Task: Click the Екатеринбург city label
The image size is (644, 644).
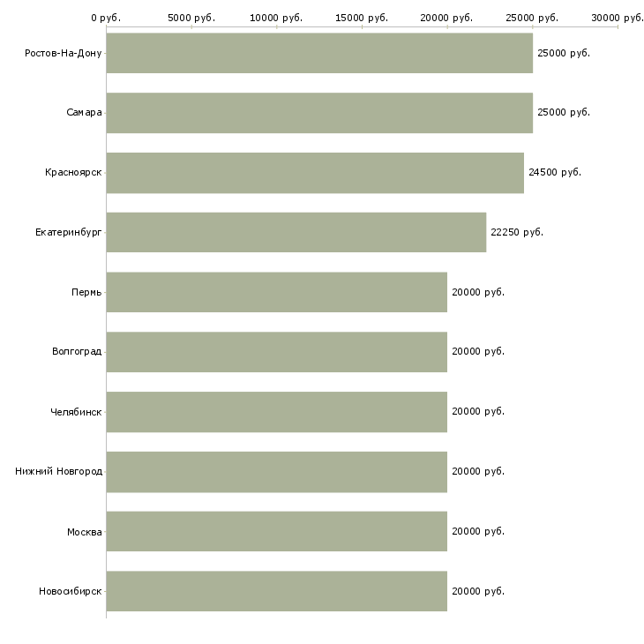Action: (x=69, y=232)
